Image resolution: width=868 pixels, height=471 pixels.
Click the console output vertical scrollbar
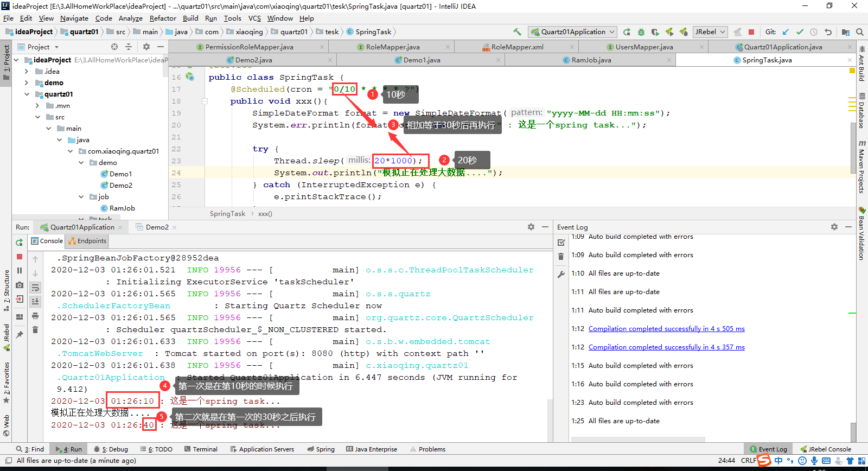(550, 421)
